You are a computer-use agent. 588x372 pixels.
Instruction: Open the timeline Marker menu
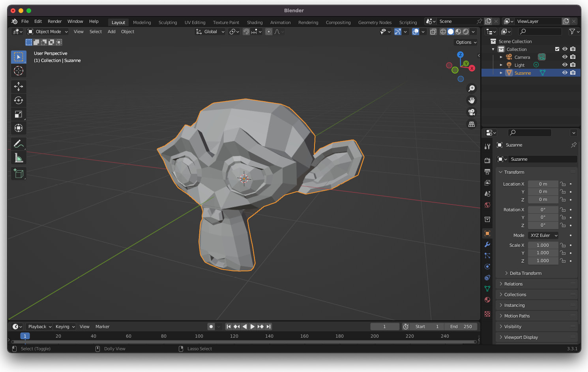102,327
